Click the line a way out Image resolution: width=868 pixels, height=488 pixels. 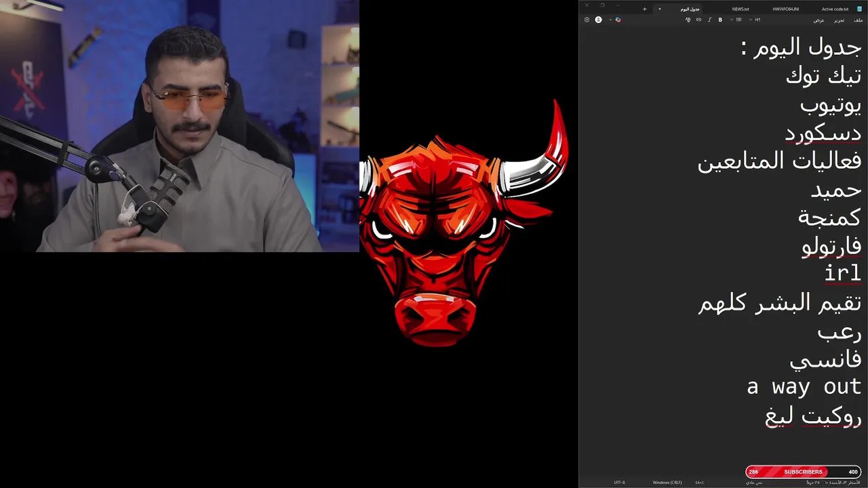click(x=804, y=387)
